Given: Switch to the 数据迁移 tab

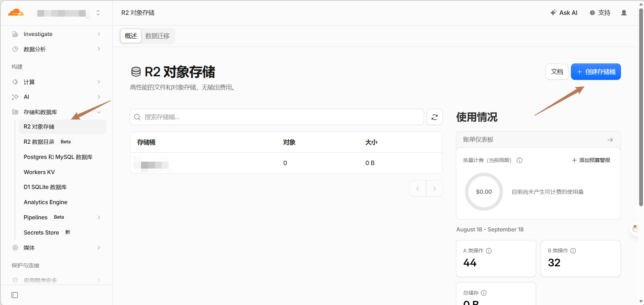Looking at the screenshot, I should [x=157, y=36].
